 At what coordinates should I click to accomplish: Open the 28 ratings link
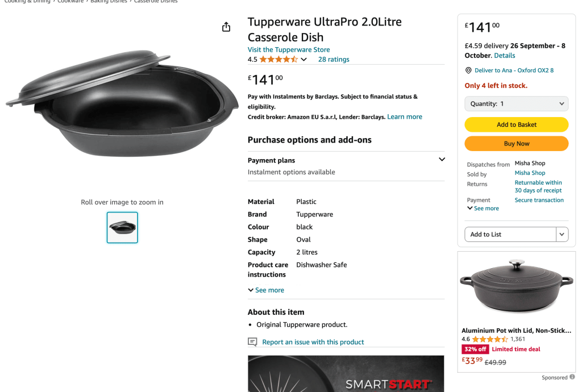click(334, 59)
